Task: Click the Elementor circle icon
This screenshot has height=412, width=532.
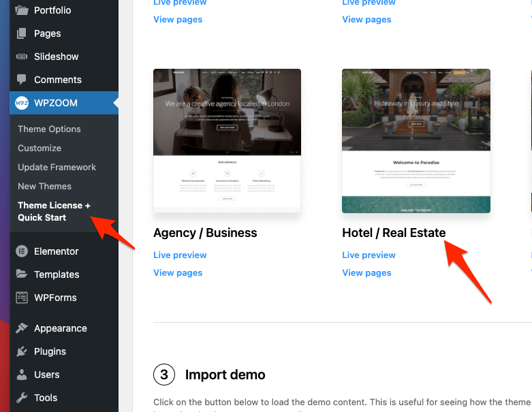Action: click(22, 251)
